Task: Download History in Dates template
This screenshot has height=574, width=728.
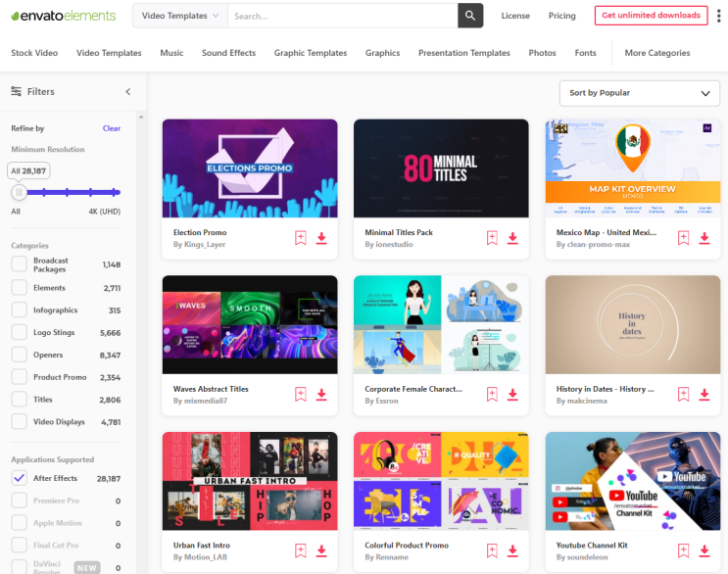Action: (x=704, y=395)
